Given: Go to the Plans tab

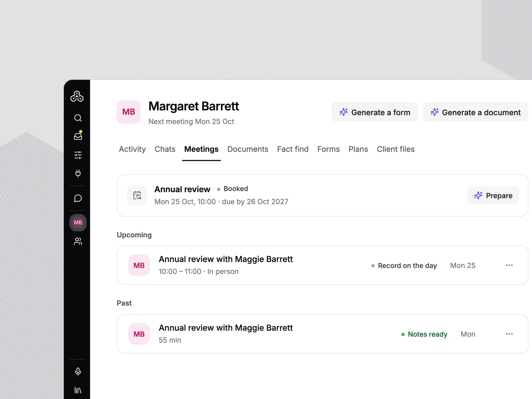Looking at the screenshot, I should tap(358, 149).
